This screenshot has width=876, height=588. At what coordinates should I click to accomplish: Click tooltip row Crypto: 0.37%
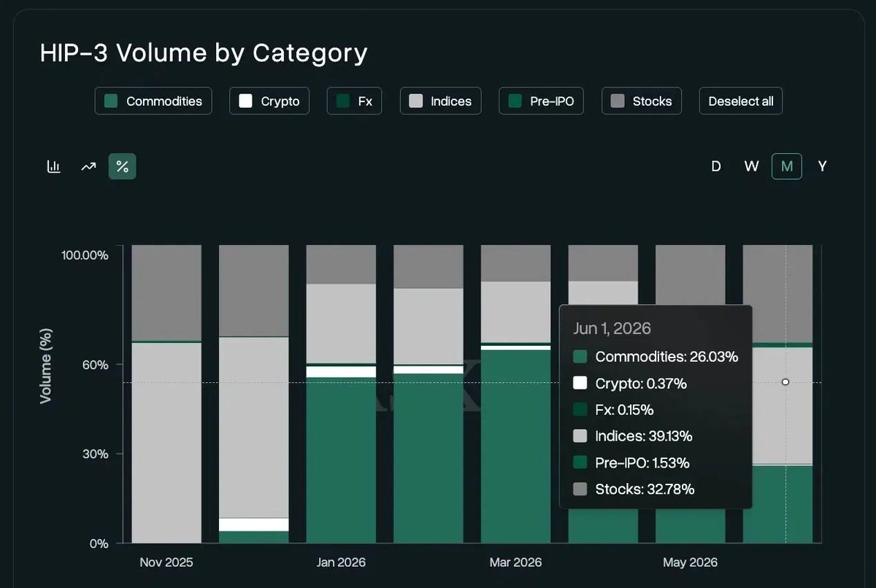coord(630,383)
